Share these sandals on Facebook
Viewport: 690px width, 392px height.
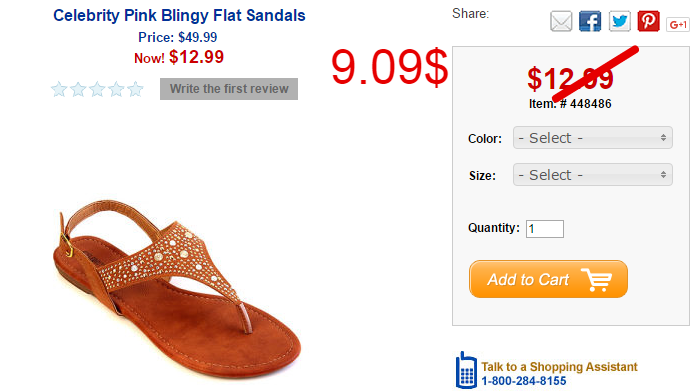[590, 21]
